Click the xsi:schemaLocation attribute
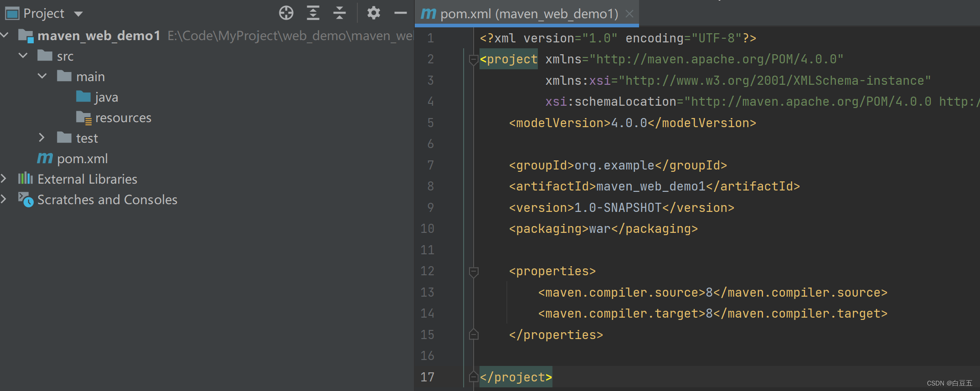 [x=611, y=102]
